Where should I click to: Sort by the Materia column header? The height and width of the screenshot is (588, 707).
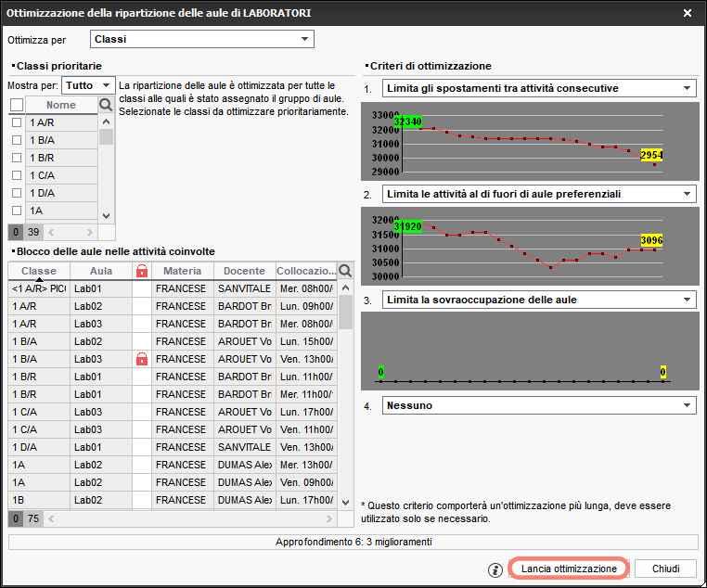pyautogui.click(x=182, y=271)
